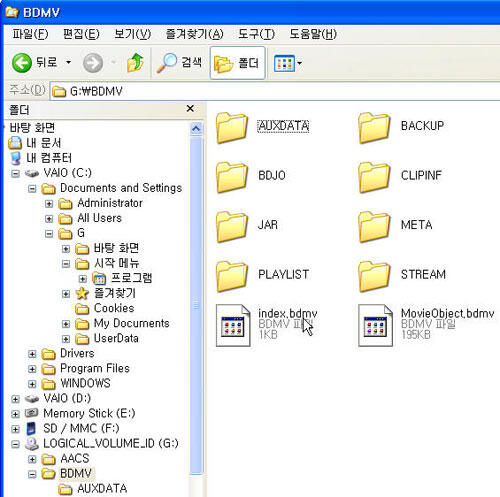Select the BACKUP folder icon
This screenshot has width=500, height=497.
[374, 128]
